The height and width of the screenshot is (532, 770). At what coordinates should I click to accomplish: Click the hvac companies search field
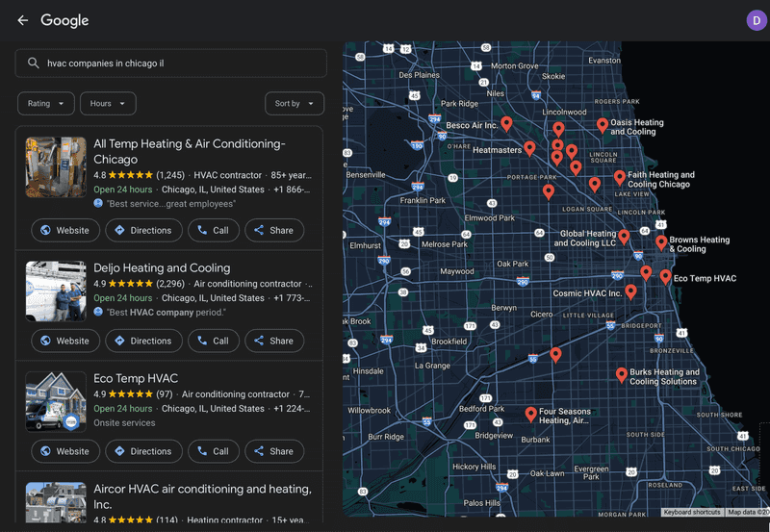coord(171,63)
